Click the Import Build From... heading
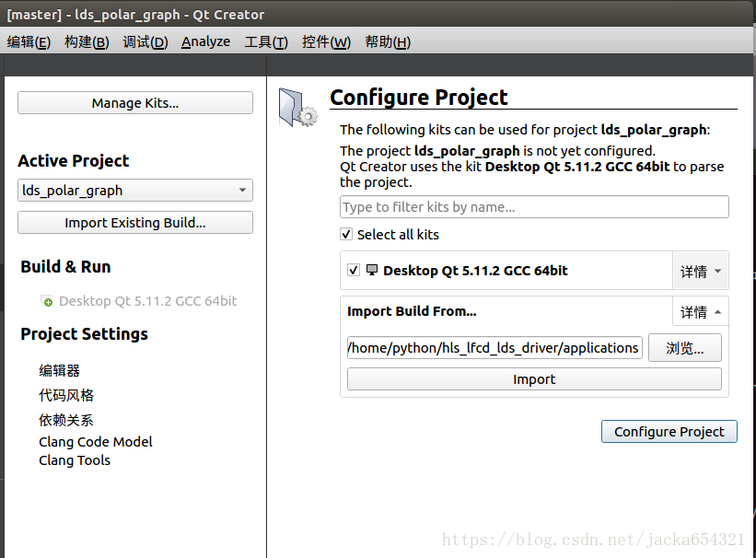 coord(412,311)
